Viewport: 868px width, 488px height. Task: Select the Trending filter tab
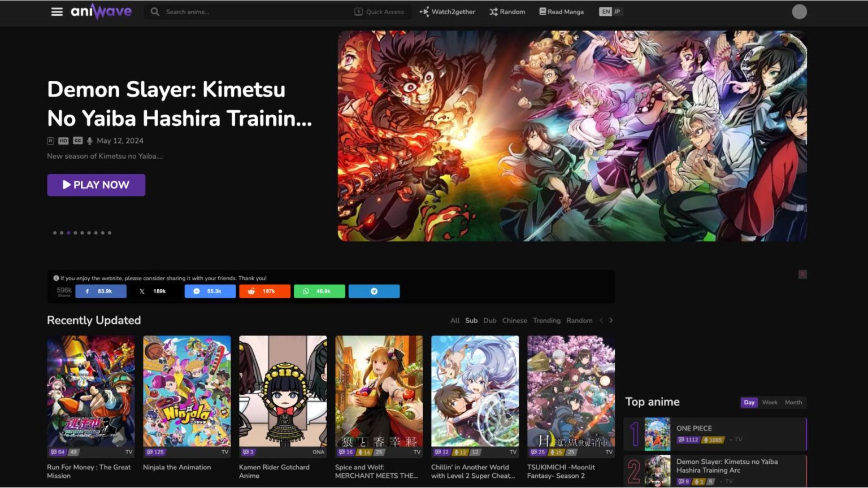546,320
